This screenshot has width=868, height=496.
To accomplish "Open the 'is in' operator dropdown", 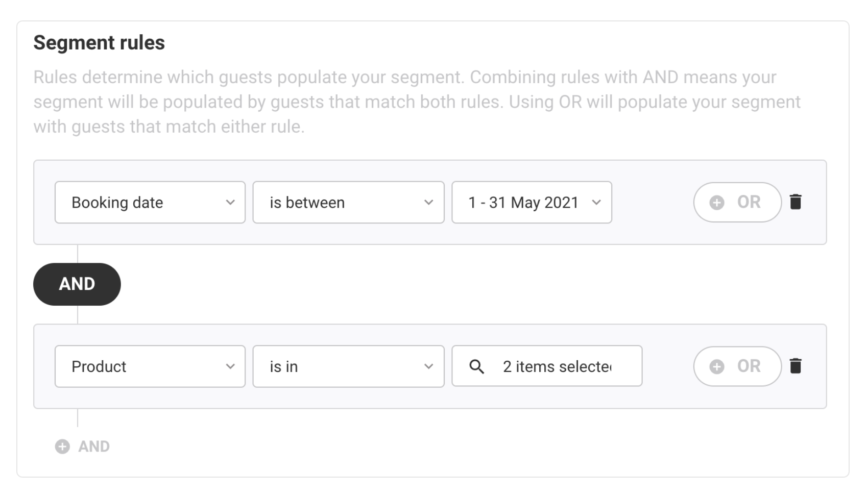I will point(348,366).
